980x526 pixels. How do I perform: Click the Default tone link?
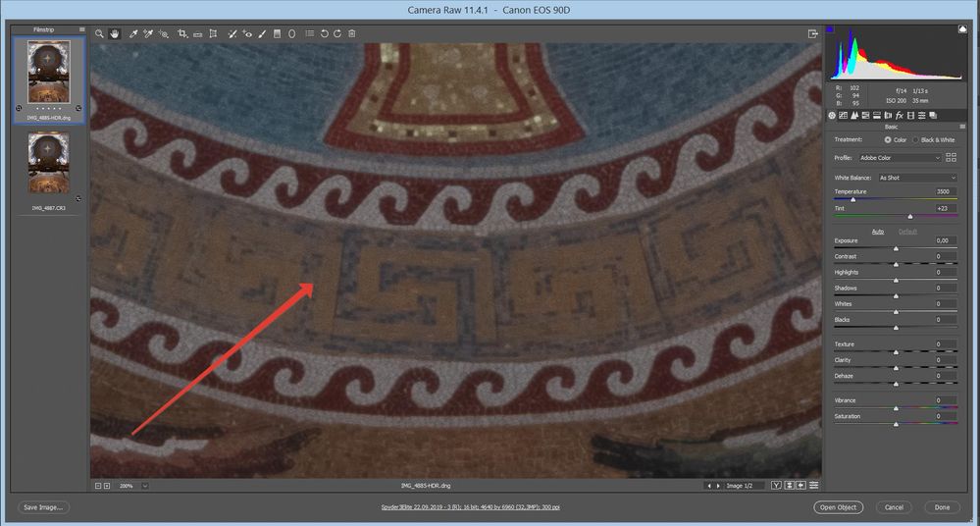coord(907,232)
